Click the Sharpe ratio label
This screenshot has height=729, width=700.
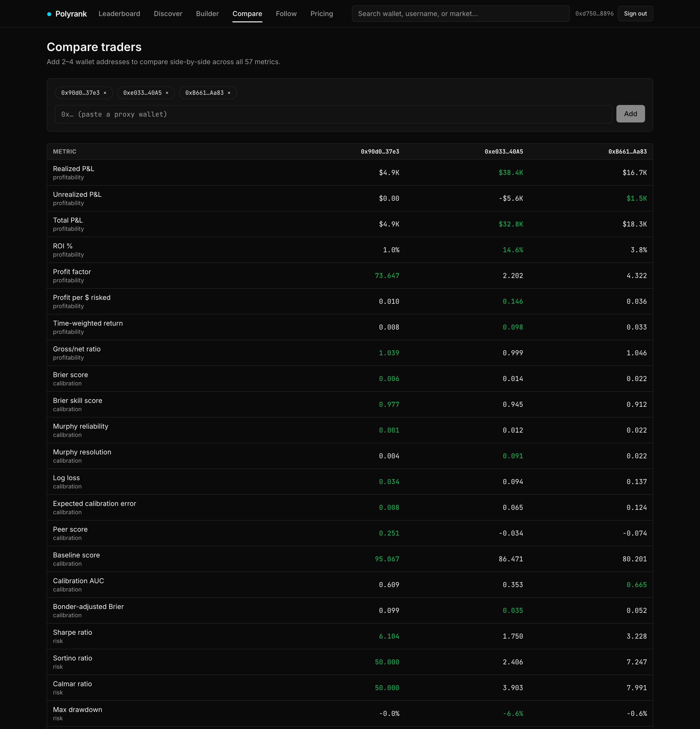tap(72, 632)
